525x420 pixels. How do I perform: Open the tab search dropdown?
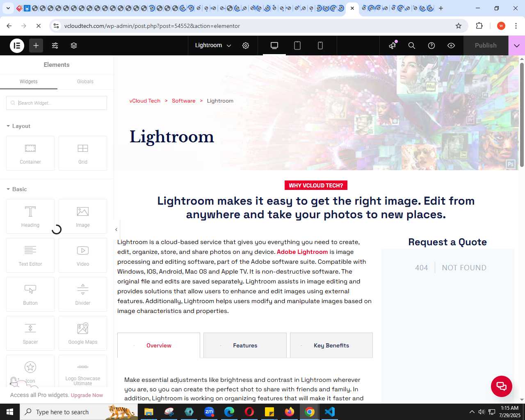click(x=8, y=8)
